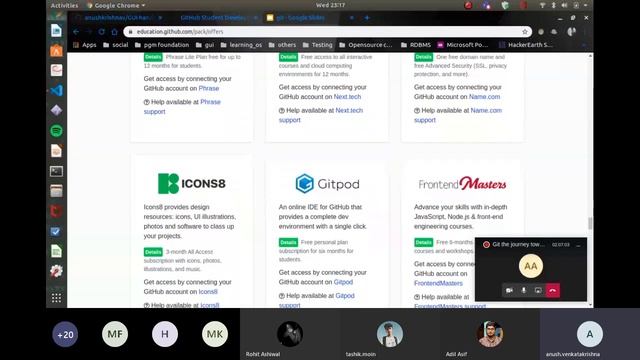Viewport: 640px width, 360px height.
Task: Open the Testing bookmarks folder
Action: [x=318, y=45]
